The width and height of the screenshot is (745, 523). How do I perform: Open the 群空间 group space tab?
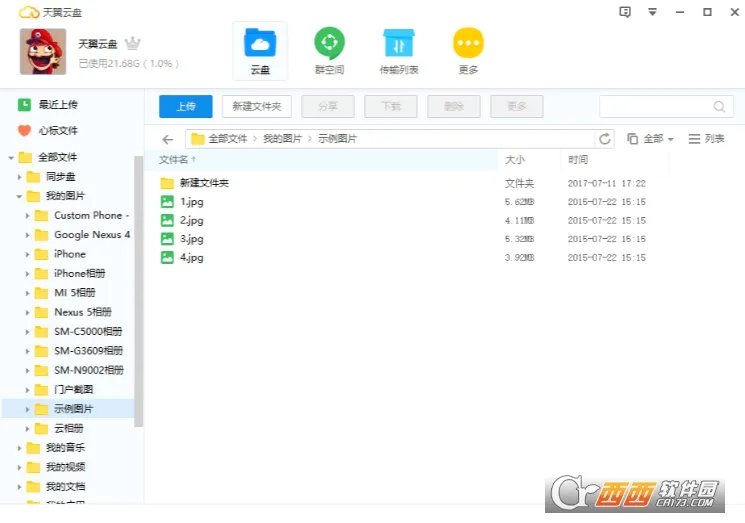point(329,51)
